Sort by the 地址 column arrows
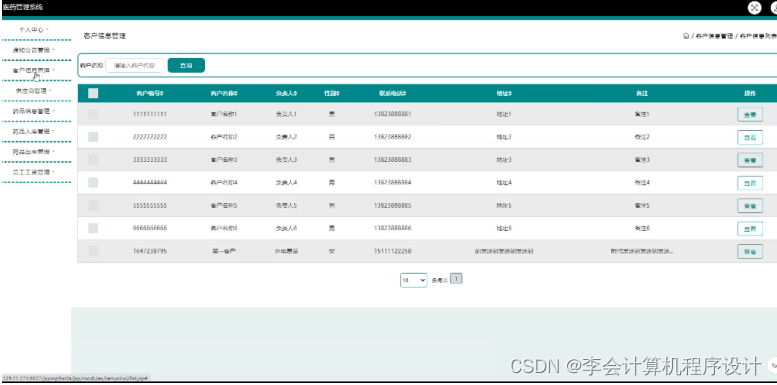 pyautogui.click(x=510, y=94)
